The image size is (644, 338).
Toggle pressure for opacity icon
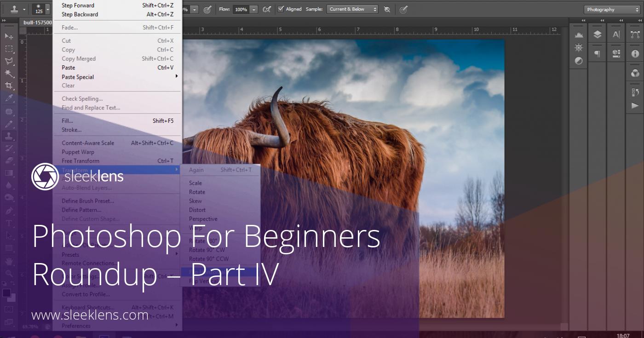coord(207,9)
